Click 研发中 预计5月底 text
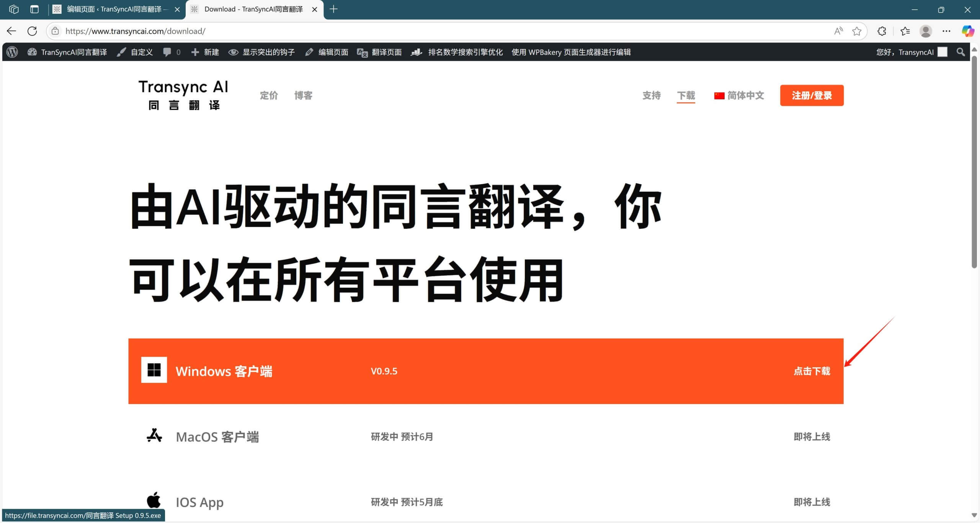This screenshot has height=523, width=980. coord(407,502)
